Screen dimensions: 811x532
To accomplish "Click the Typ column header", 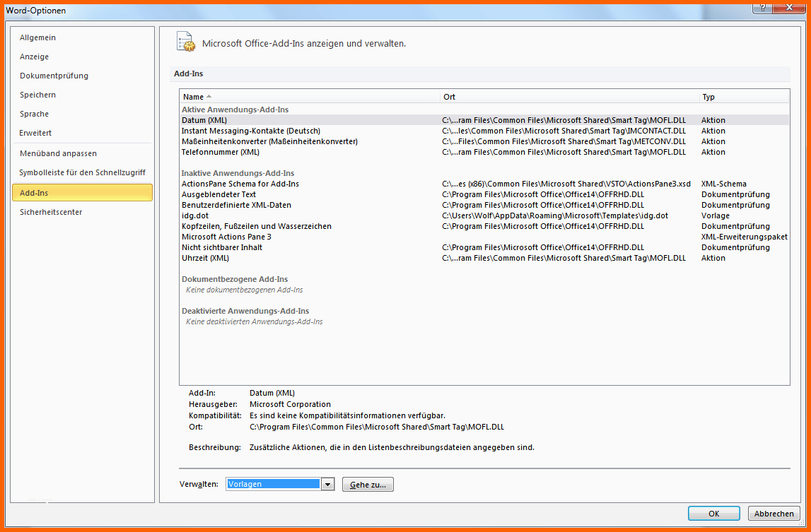I will (742, 97).
